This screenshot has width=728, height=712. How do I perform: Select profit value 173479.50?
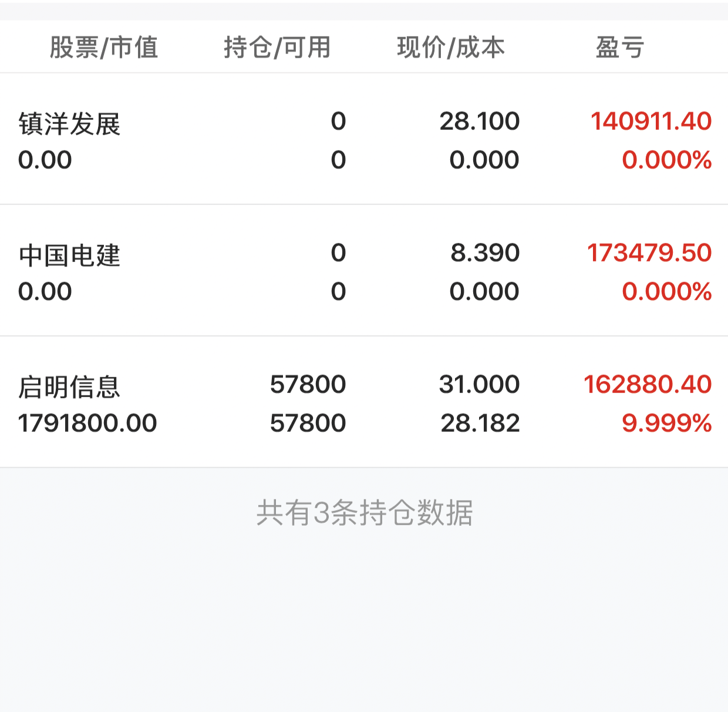pyautogui.click(x=649, y=253)
